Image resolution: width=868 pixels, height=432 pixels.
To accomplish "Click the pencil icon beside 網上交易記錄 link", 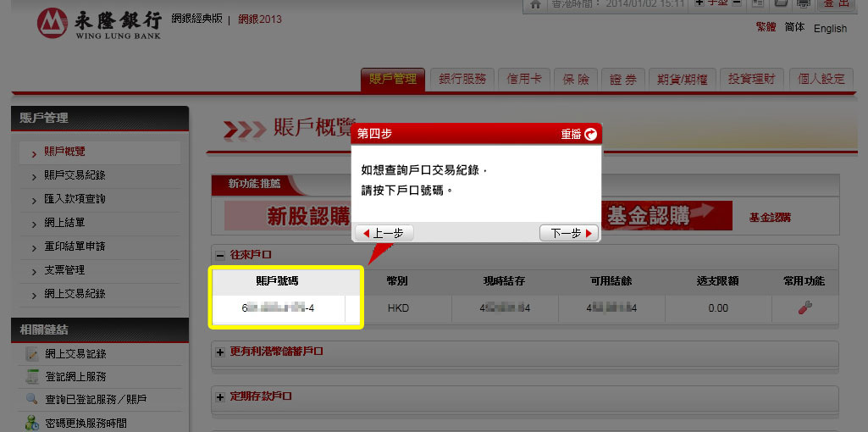I will [32, 354].
